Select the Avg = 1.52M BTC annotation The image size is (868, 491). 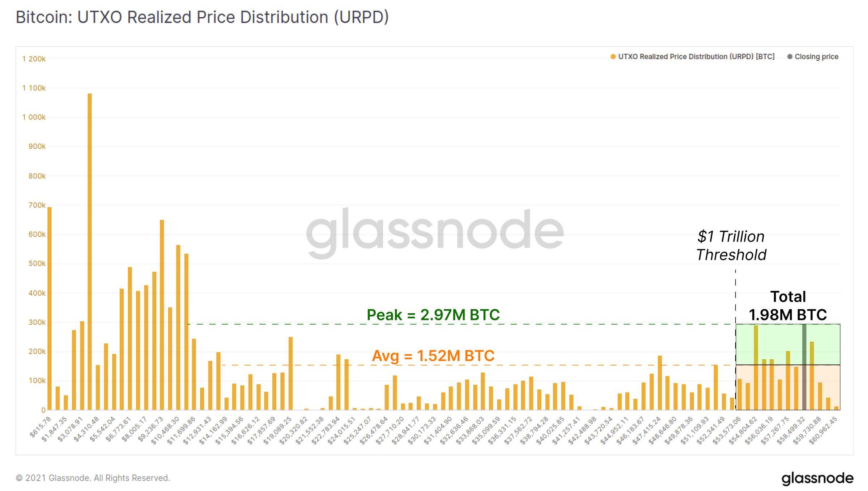[433, 356]
